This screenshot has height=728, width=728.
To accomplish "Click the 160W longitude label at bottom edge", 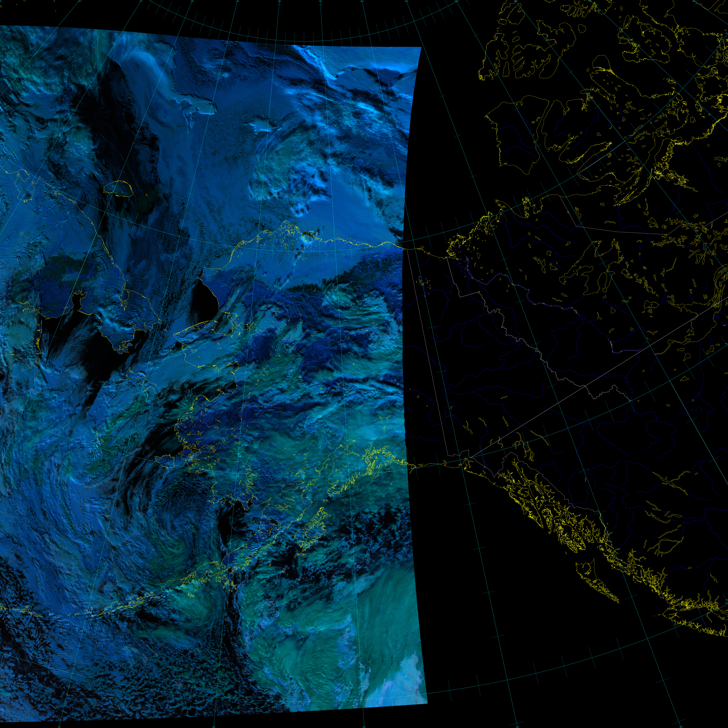I will click(x=214, y=727).
